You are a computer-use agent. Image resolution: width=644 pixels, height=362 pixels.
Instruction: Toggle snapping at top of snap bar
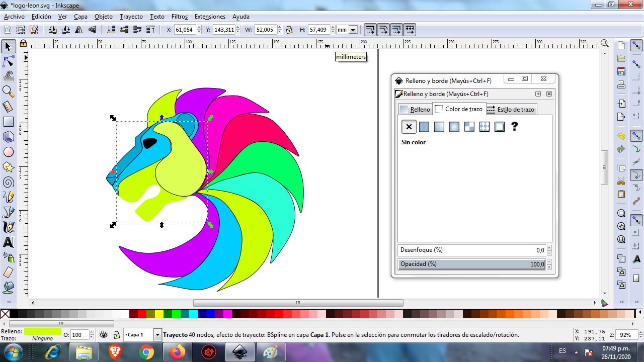(x=636, y=46)
